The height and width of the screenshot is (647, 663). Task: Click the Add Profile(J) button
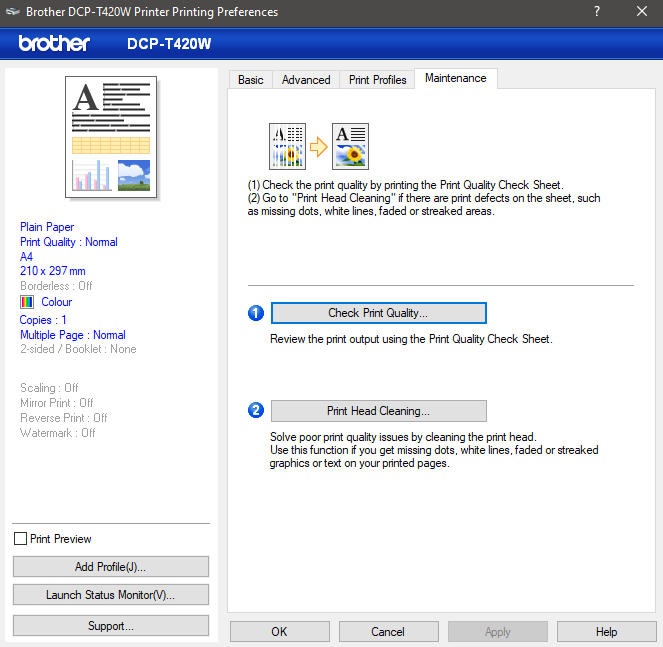click(x=111, y=566)
